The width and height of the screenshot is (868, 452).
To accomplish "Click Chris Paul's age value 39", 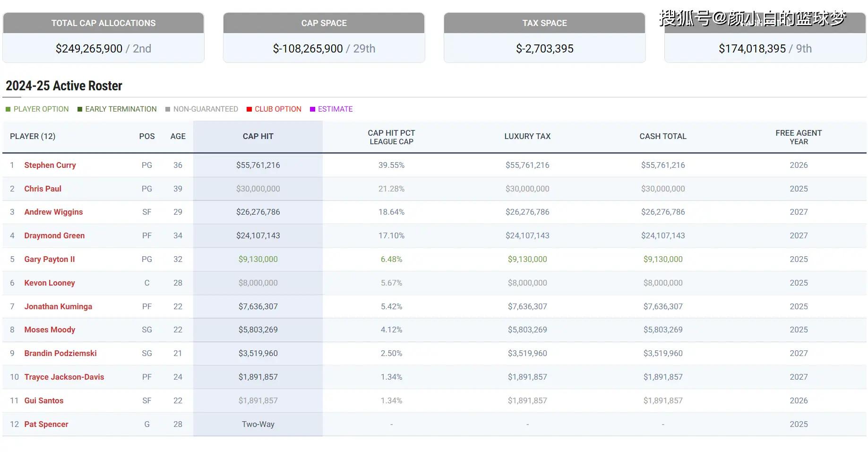I will [178, 189].
